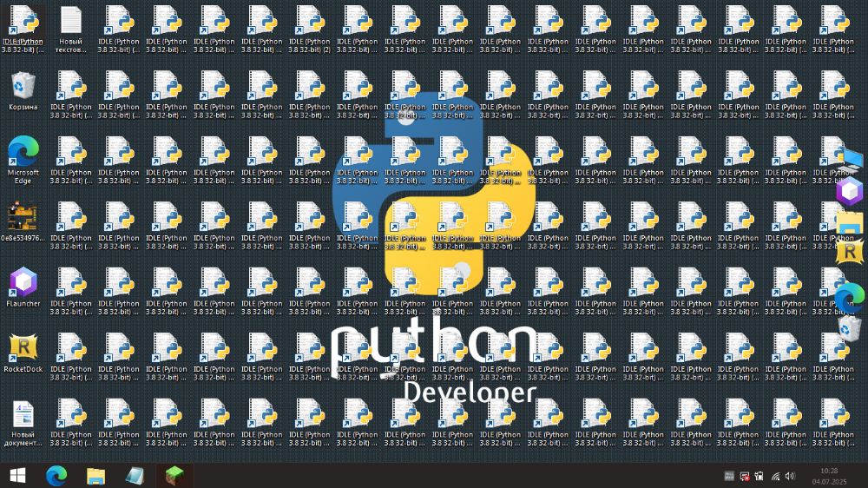Select the 0e8e534976... image file icon
Image resolution: width=868 pixels, height=488 pixels.
click(23, 222)
